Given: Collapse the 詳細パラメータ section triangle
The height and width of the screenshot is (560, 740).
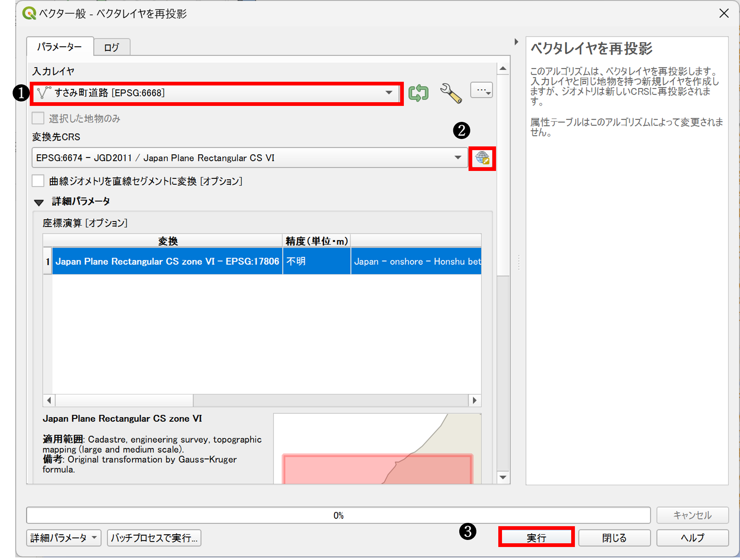Looking at the screenshot, I should click(x=39, y=202).
